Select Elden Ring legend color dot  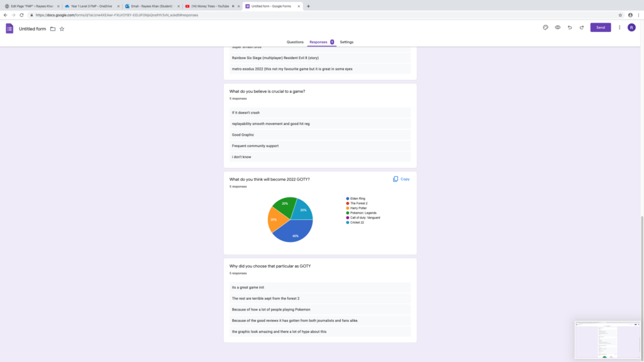[x=347, y=199]
